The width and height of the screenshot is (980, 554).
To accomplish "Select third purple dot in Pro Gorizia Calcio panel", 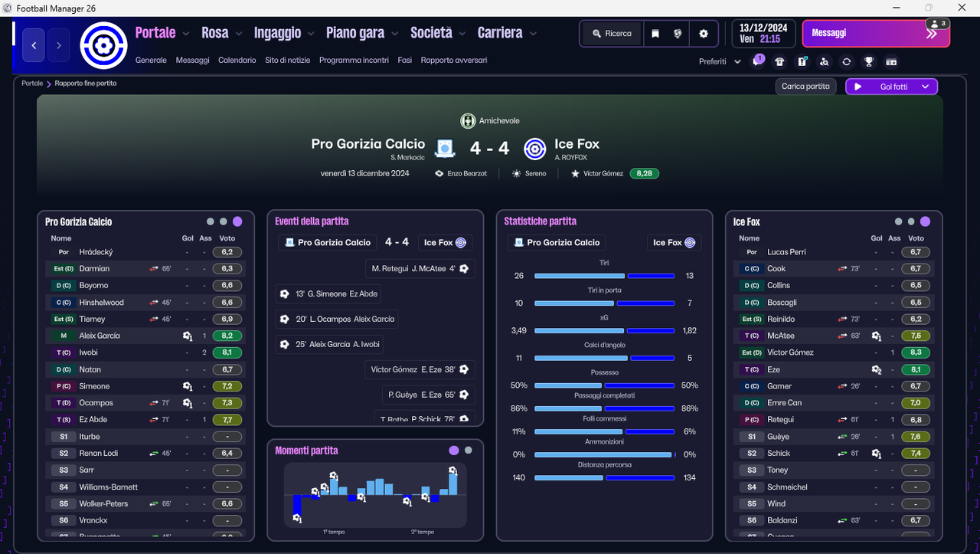I will (x=237, y=221).
